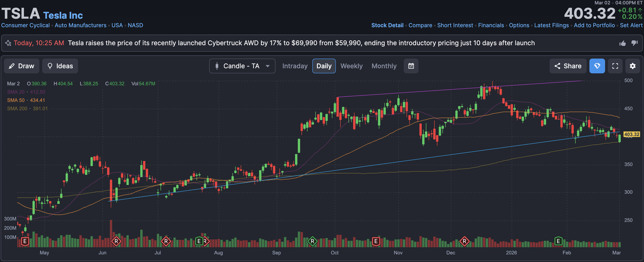Click the news sparkle star icon

tap(8, 43)
